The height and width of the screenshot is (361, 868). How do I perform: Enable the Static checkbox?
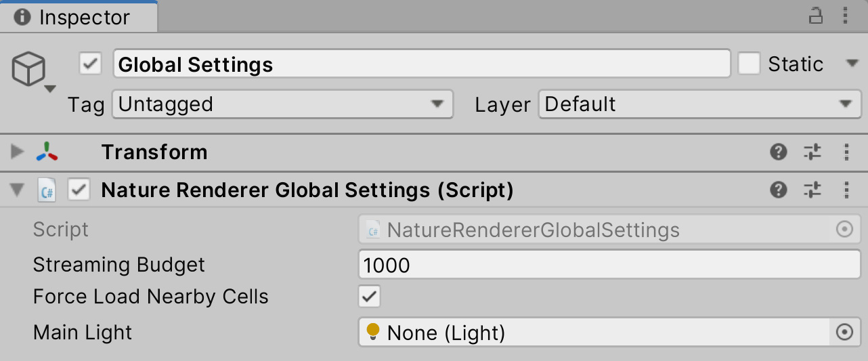point(749,64)
